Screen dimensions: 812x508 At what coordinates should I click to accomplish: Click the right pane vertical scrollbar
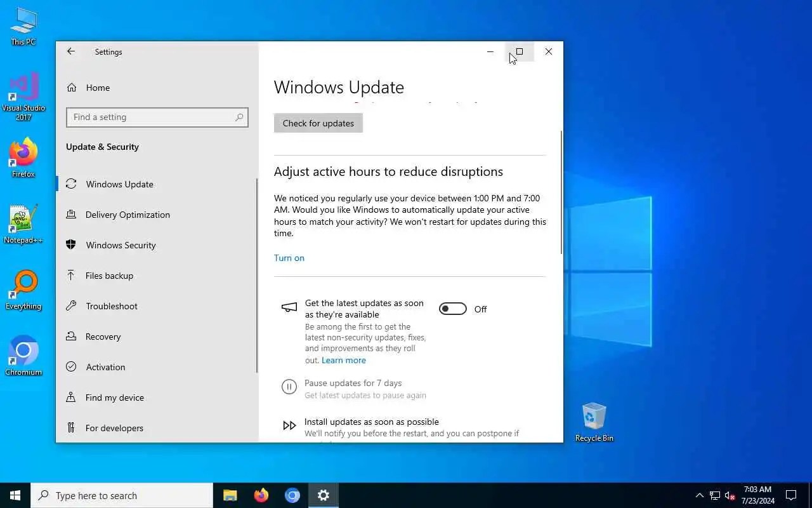[x=561, y=192]
